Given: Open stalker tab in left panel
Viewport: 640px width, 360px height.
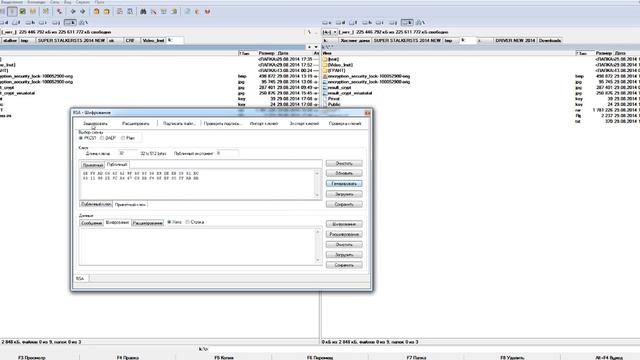Looking at the screenshot, I should click(10, 40).
